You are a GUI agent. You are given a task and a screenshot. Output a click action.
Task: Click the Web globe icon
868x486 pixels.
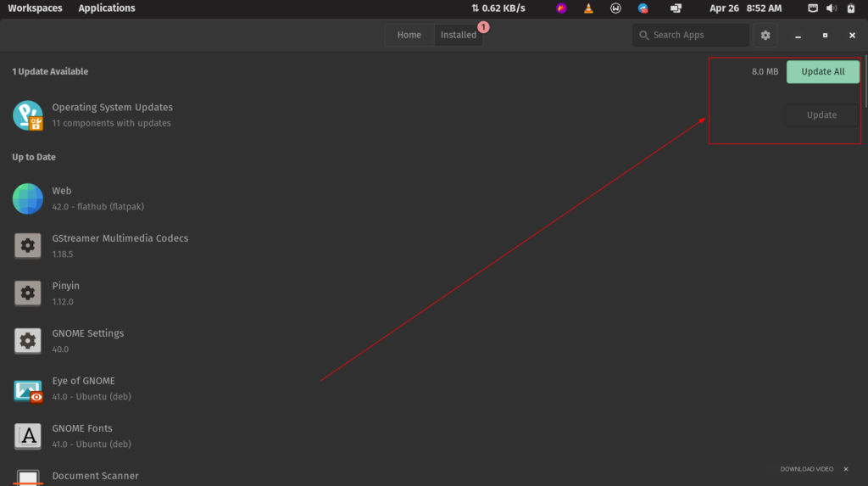(x=28, y=198)
